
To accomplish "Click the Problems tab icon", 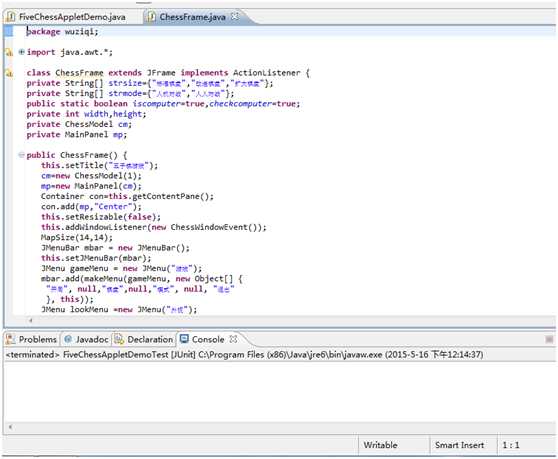I will pos(10,339).
